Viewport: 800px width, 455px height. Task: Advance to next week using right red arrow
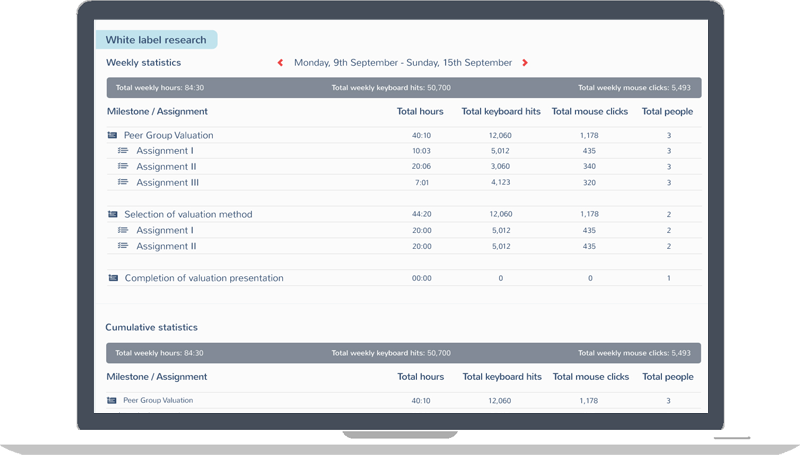point(525,63)
